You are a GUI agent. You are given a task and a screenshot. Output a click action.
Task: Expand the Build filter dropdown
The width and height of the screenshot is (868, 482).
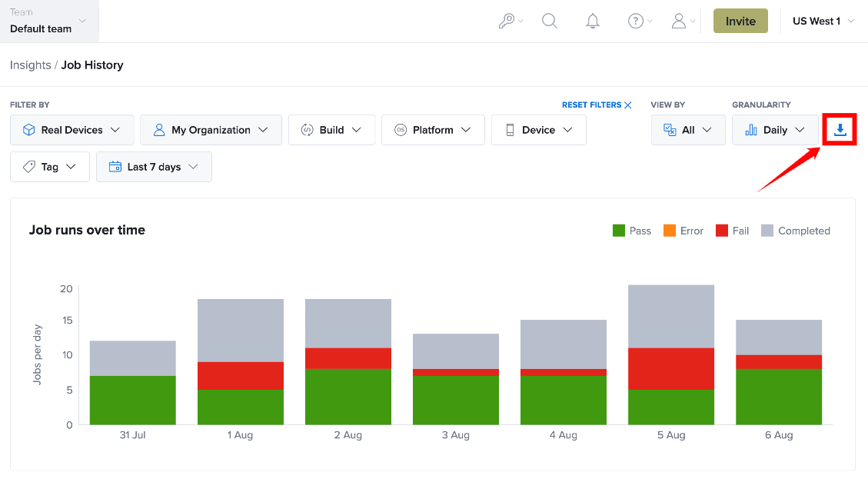point(331,130)
